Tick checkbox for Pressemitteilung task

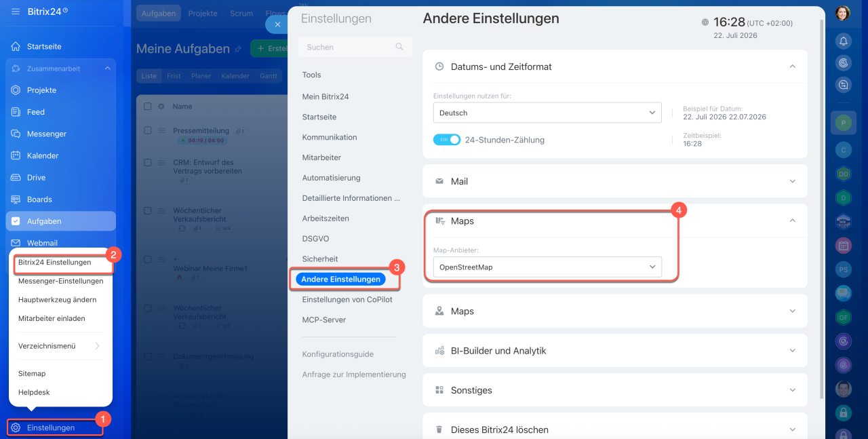148,130
